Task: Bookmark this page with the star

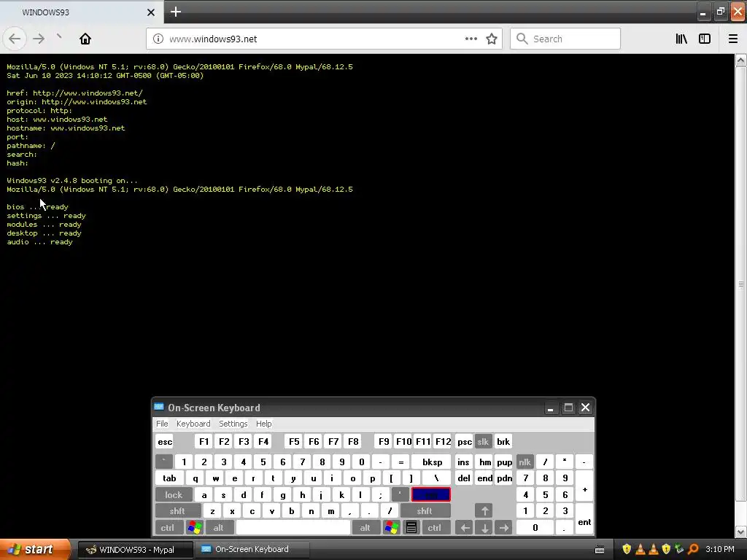Action: [492, 39]
